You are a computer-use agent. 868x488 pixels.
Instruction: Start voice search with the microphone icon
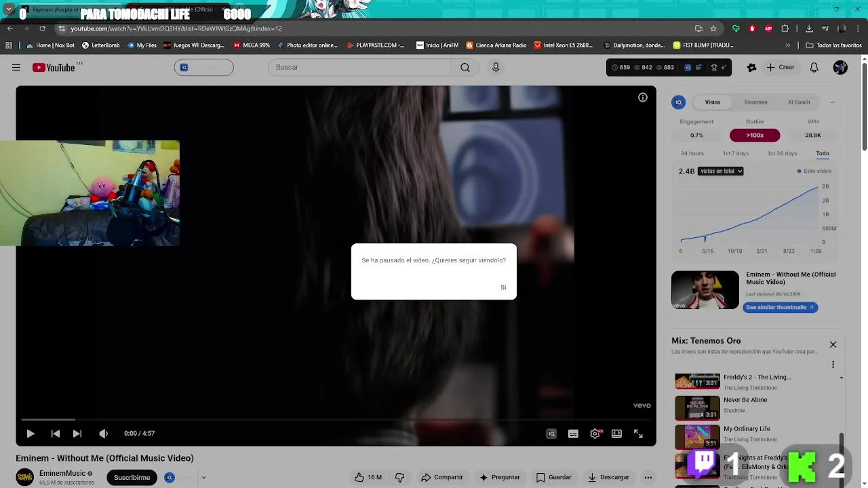pyautogui.click(x=496, y=67)
